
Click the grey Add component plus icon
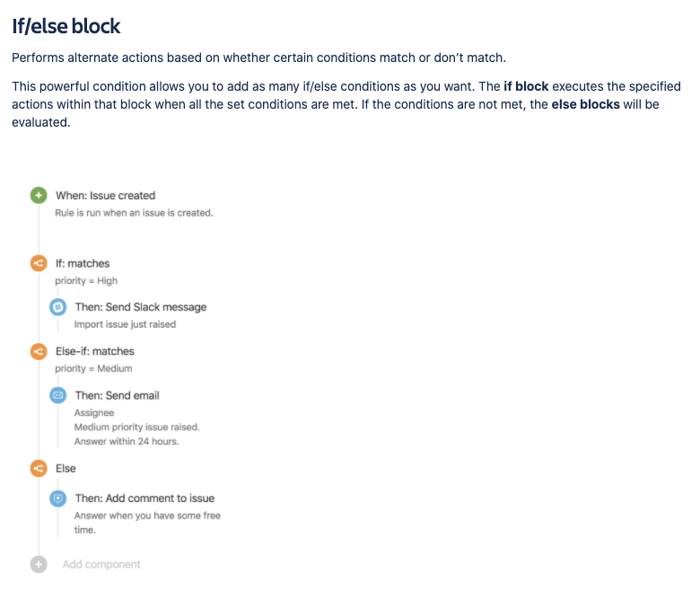[39, 564]
